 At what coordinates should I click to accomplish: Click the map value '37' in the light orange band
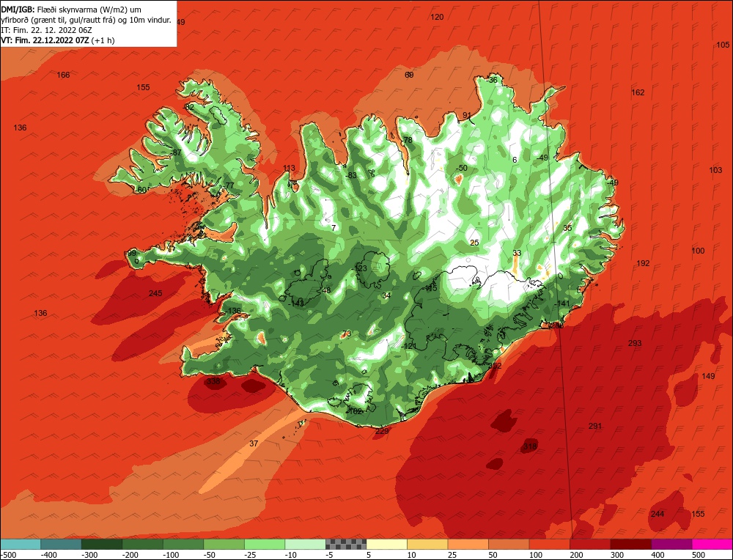tap(254, 443)
